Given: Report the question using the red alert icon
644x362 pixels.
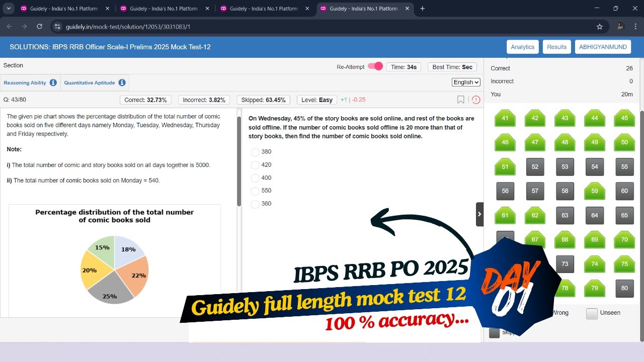Looking at the screenshot, I should [476, 100].
